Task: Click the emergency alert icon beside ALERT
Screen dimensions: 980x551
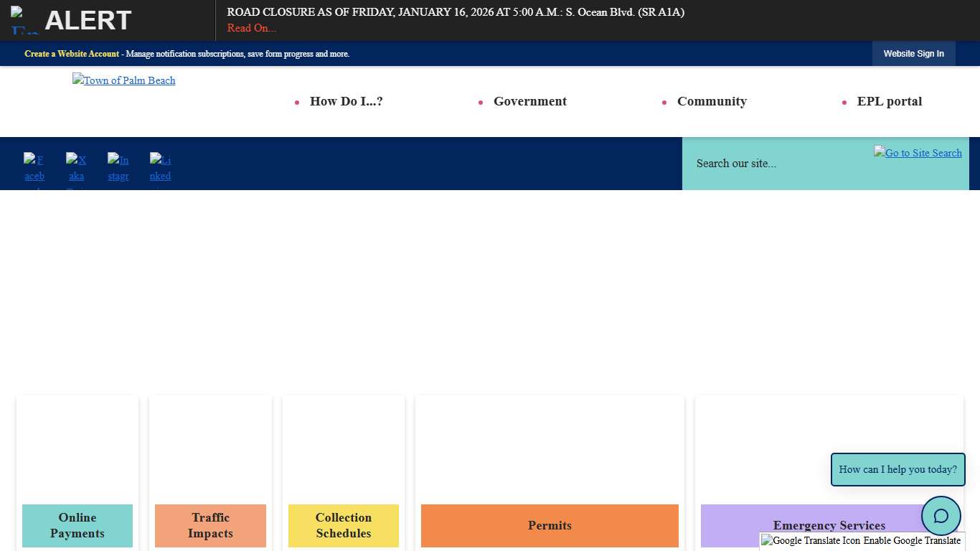Action: pos(24,21)
